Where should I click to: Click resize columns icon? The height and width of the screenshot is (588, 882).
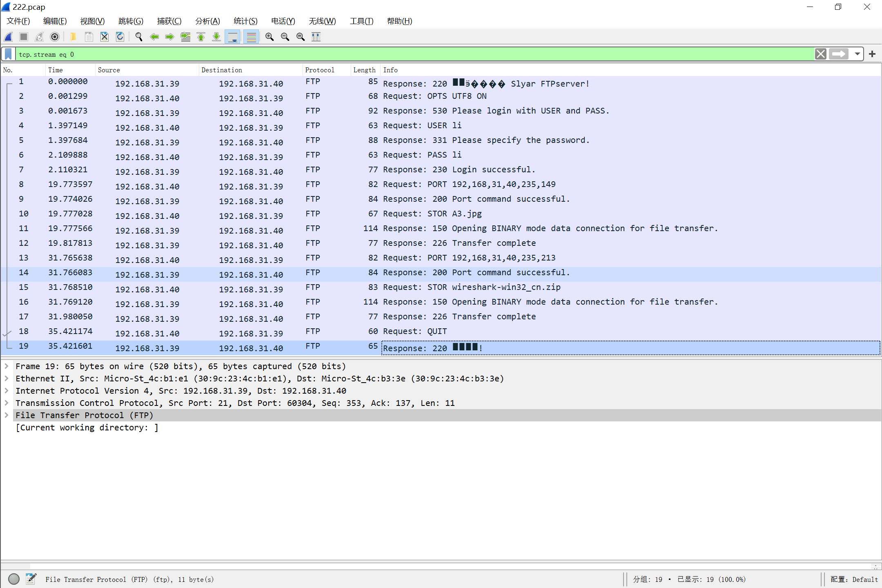click(316, 37)
